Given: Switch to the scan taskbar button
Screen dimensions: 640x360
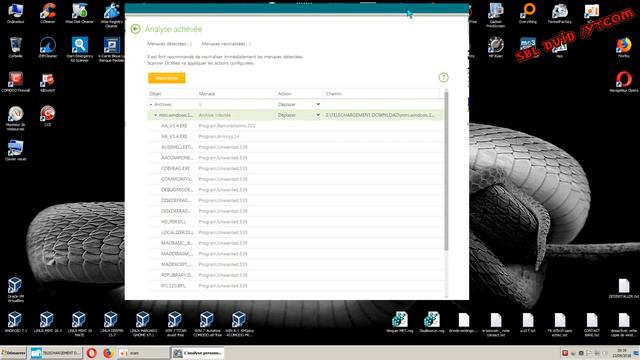Looking at the screenshot, I should tap(144, 353).
